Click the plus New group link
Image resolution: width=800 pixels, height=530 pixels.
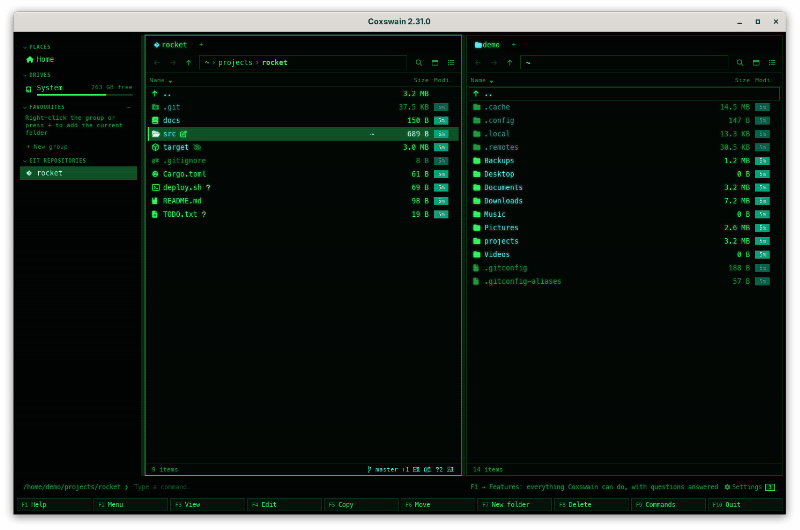47,147
